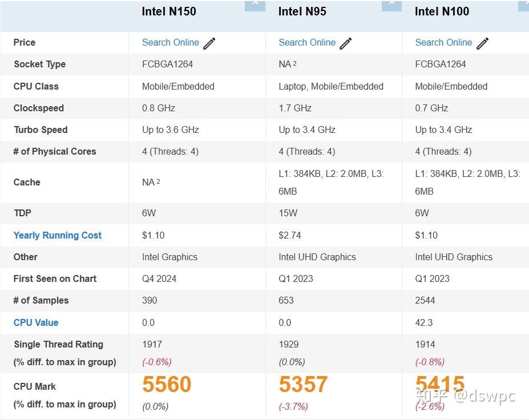This screenshot has width=529, height=420.
Task: Remove the Intel N150 column with X
Action: pyautogui.click(x=255, y=3)
